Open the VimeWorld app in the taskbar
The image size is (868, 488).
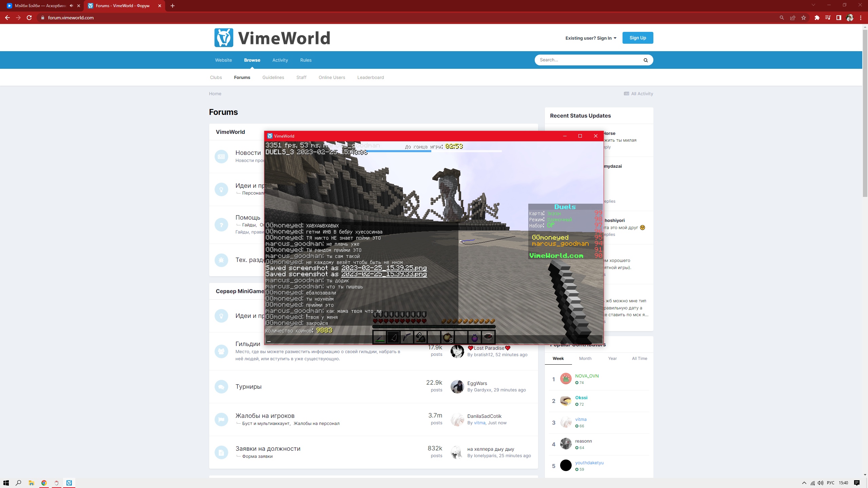[x=69, y=483]
